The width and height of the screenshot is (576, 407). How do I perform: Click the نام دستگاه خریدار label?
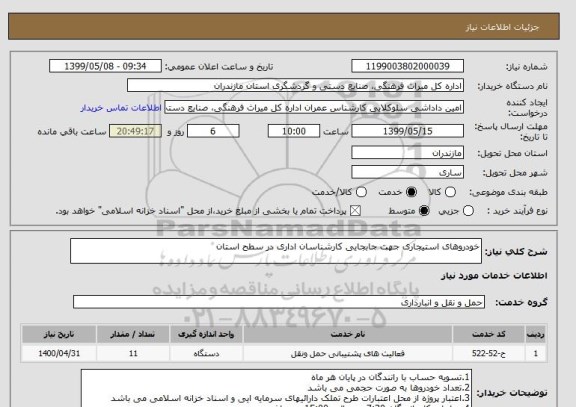coord(512,86)
